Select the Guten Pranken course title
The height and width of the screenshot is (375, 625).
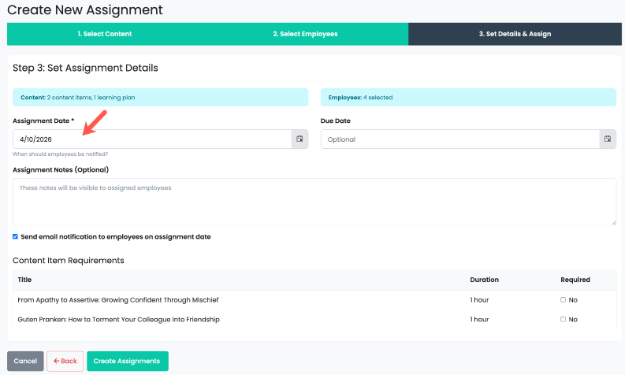point(118,320)
